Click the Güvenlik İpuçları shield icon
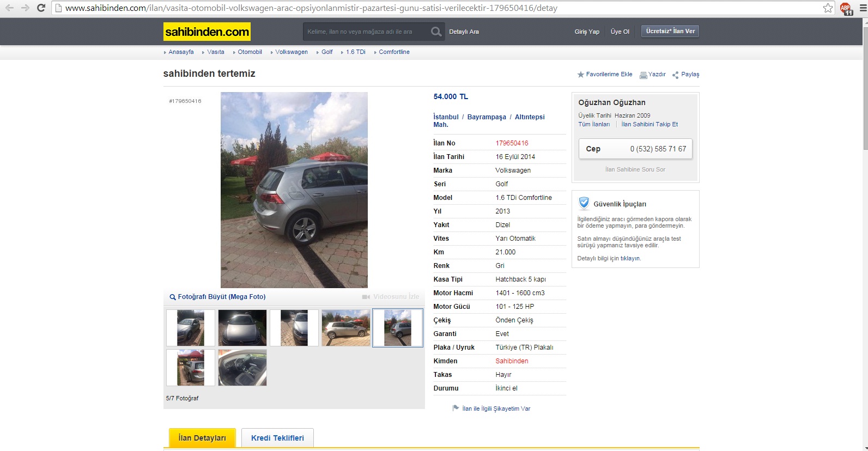868x451 pixels. tap(584, 203)
